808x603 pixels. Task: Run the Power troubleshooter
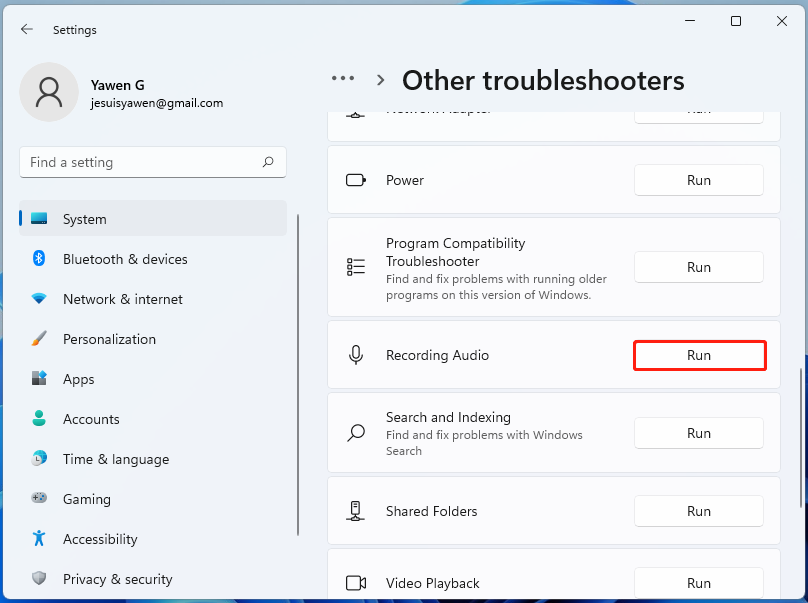point(699,180)
